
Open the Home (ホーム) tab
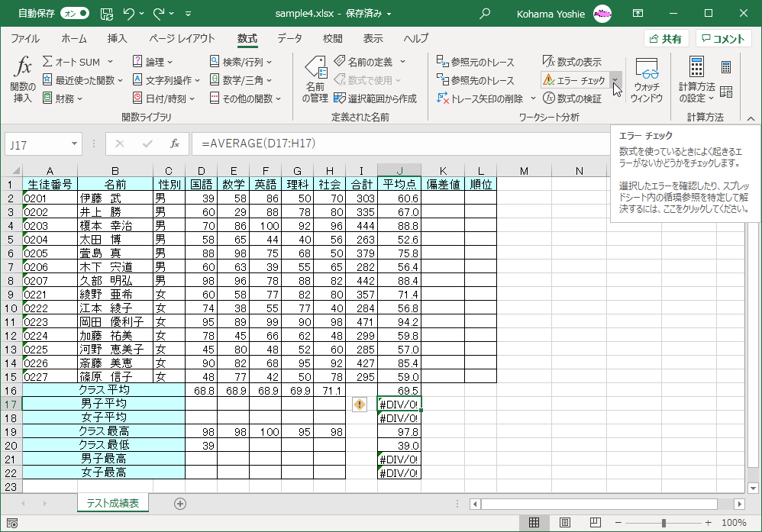coord(74,38)
